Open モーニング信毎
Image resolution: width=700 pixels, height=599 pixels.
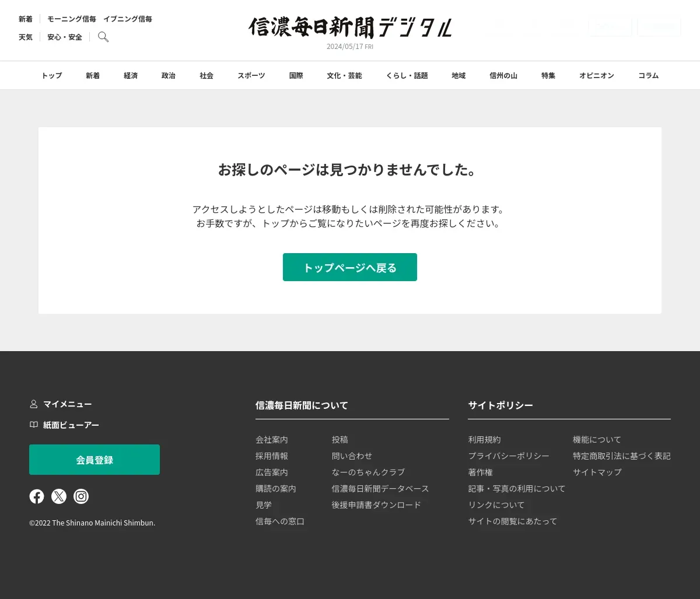tap(72, 19)
